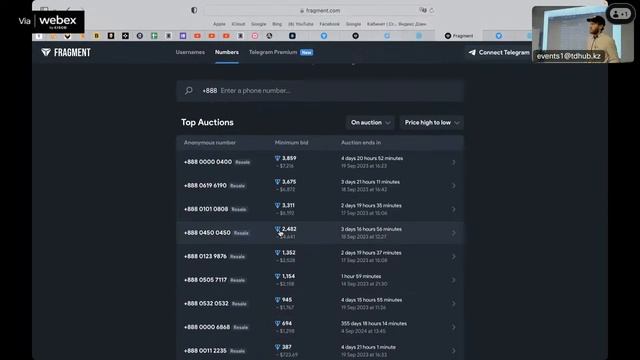Click the Minimum bid column header
Image resolution: width=640 pixels, height=360 pixels.
pyautogui.click(x=291, y=143)
